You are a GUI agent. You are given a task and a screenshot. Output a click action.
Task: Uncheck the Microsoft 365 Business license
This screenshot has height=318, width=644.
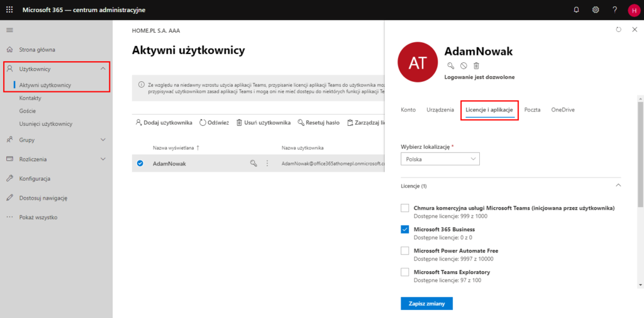pyautogui.click(x=404, y=230)
